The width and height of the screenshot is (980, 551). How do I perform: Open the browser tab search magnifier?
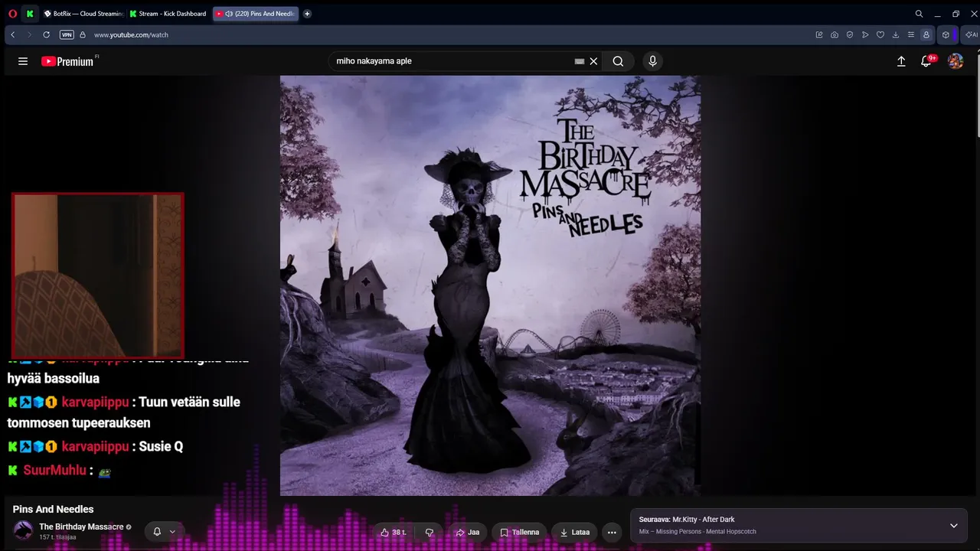pos(919,14)
